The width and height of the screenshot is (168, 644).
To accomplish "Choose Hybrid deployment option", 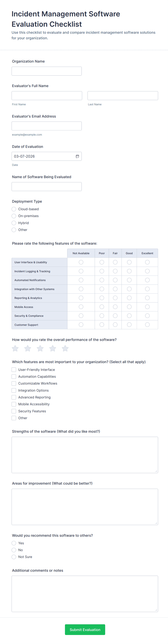I will click(14, 223).
